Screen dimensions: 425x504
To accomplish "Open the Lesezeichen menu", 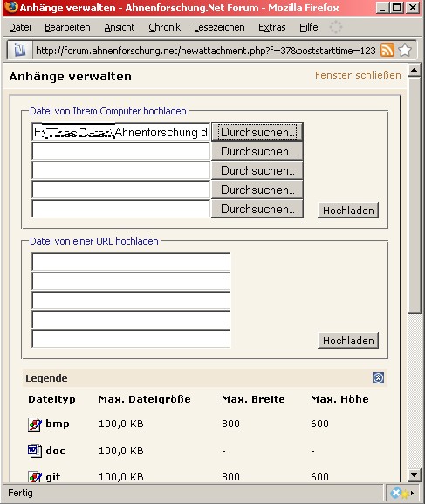I will [x=219, y=27].
